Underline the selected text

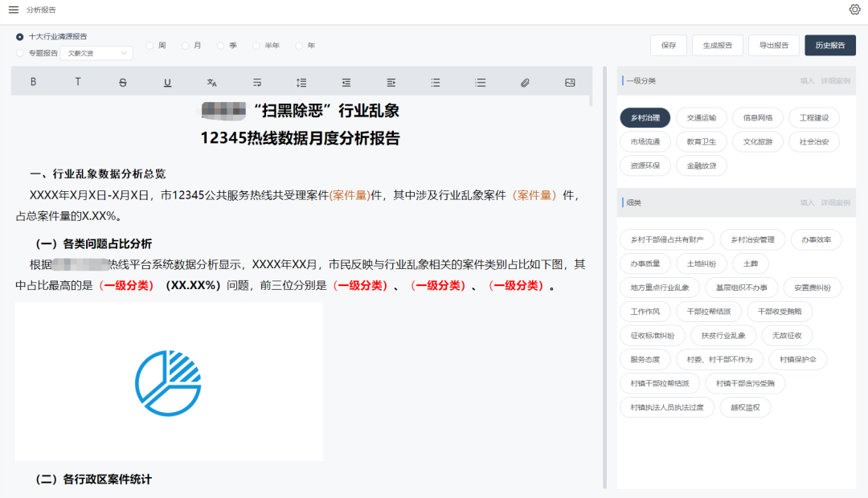[167, 82]
